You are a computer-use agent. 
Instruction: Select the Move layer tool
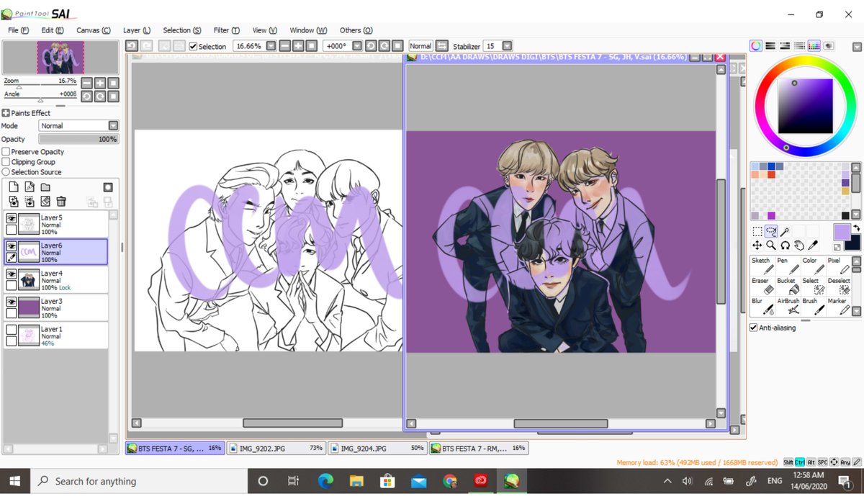tap(757, 246)
